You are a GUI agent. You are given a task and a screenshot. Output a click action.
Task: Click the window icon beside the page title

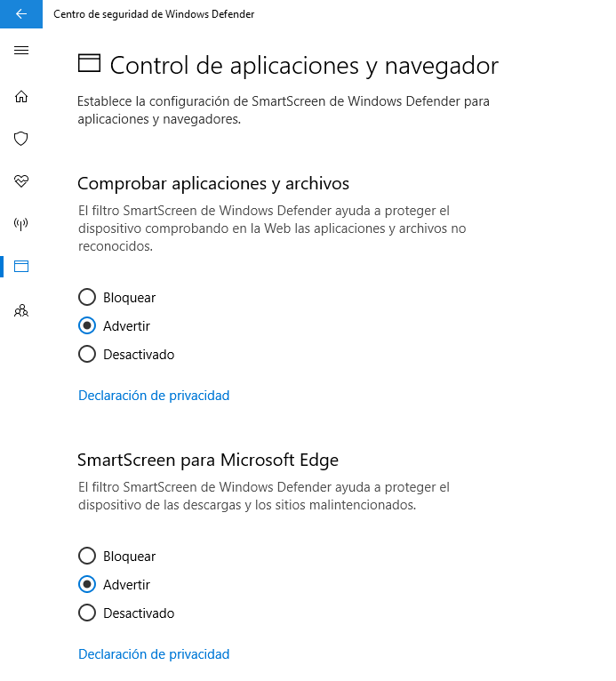[89, 63]
